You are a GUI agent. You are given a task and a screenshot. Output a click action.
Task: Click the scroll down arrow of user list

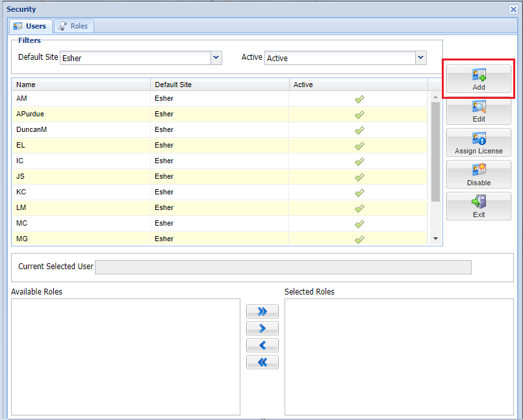tap(435, 239)
